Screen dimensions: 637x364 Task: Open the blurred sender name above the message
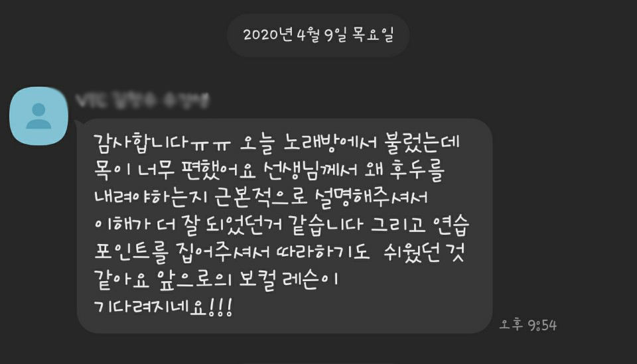pyautogui.click(x=142, y=100)
